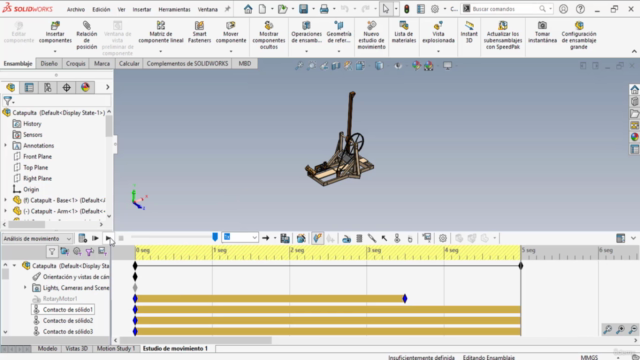Expand Lights, Cameras and Scene node
The image size is (640, 360).
(25, 287)
